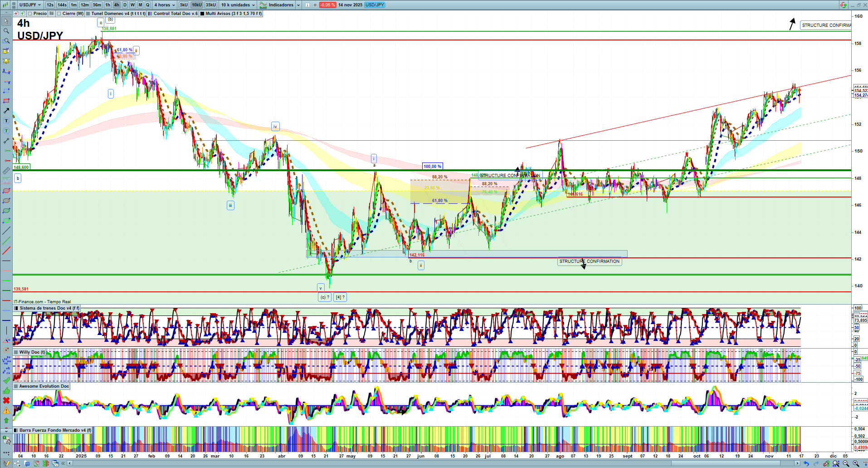Select the red ellipse drawing tool
Image resolution: width=868 pixels, height=468 pixels.
click(6, 191)
